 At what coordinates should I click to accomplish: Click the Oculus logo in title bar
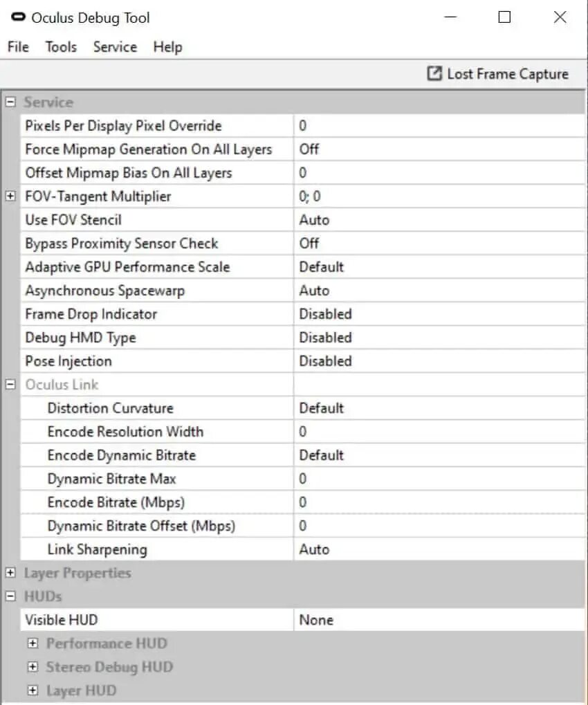coord(19,17)
